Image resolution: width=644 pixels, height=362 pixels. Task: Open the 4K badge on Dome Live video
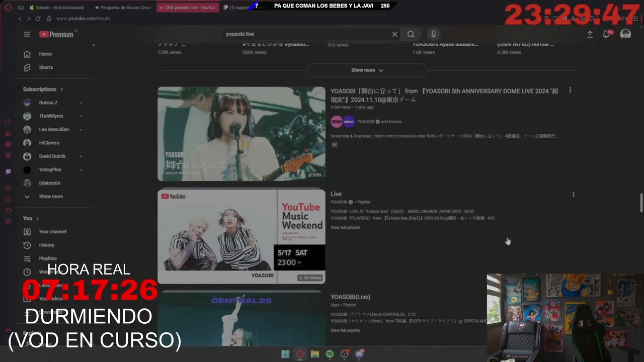pyautogui.click(x=335, y=145)
